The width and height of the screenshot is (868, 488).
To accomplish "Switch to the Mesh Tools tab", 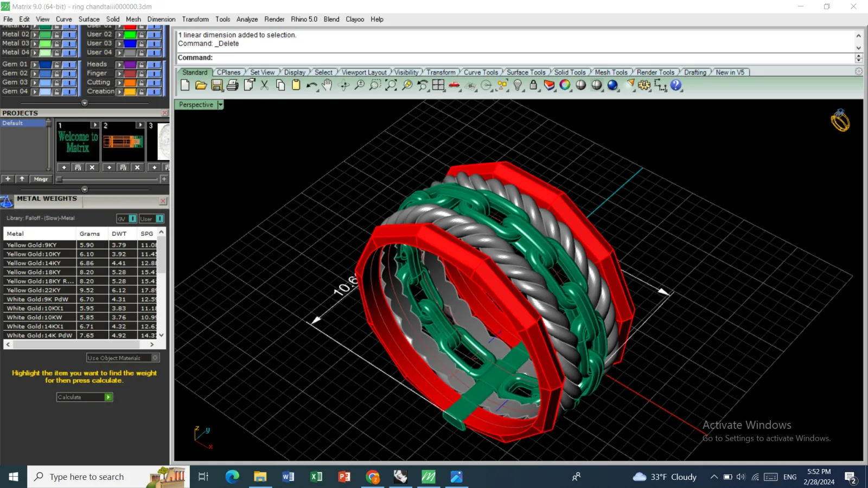I will tap(611, 72).
